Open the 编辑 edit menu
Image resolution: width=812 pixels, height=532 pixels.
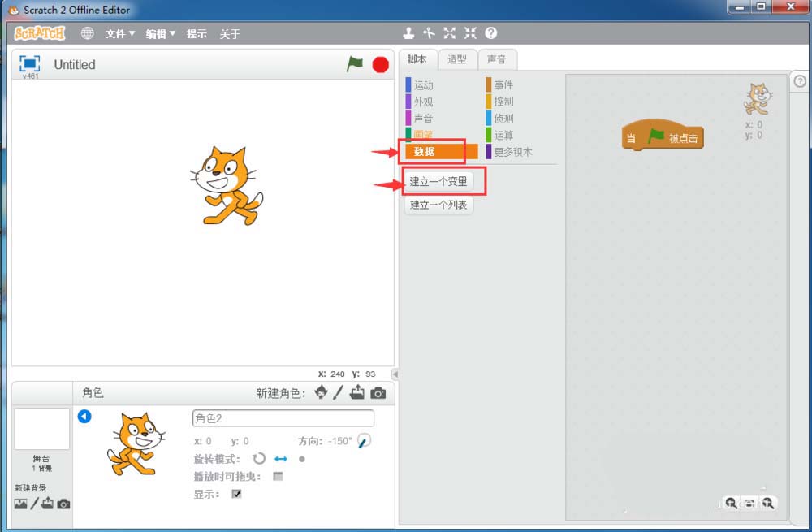(x=161, y=33)
